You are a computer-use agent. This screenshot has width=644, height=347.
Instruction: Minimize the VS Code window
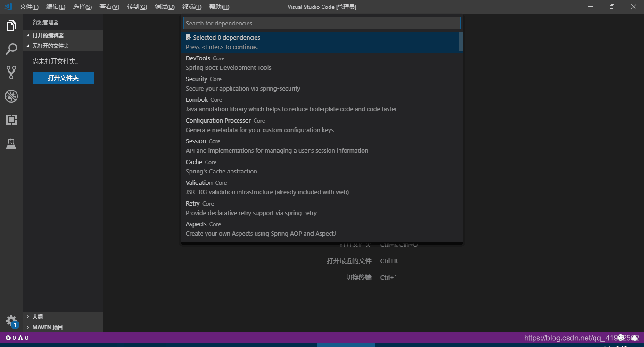tap(590, 7)
